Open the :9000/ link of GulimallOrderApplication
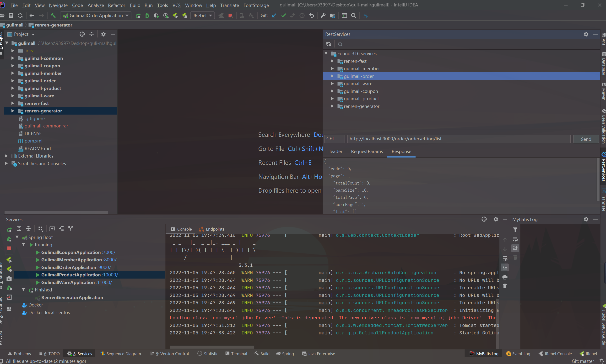Image resolution: width=606 pixels, height=364 pixels. click(104, 267)
